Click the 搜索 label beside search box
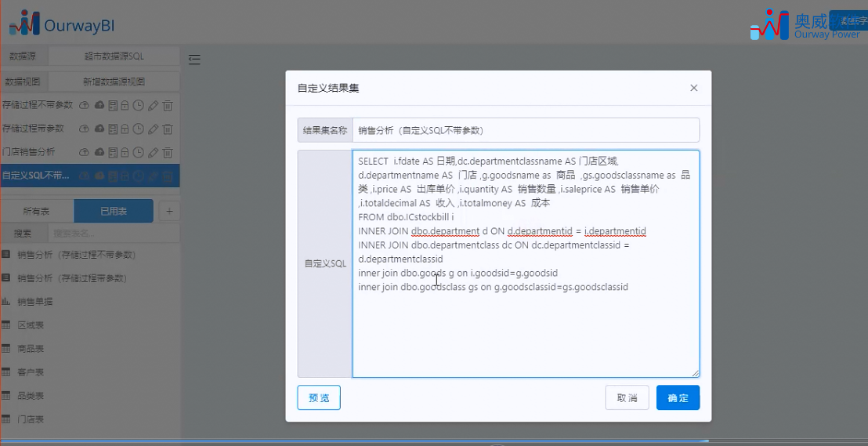 23,234
